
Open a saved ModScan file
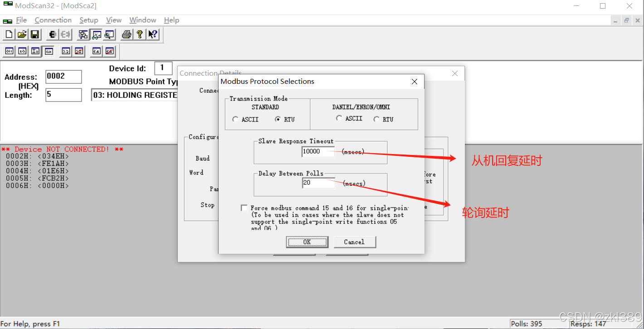pos(21,34)
